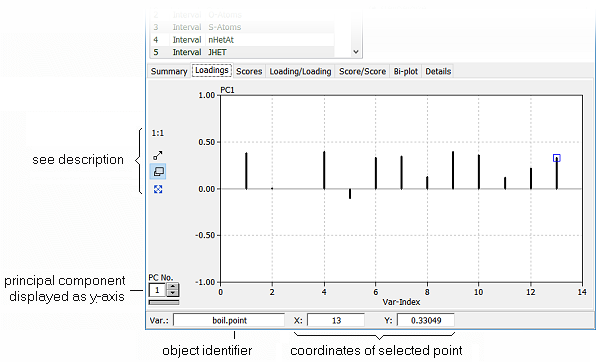Screen dimensions: 598x362
Task: Click the blue fit-to-window zoom icon
Action: coord(158,189)
